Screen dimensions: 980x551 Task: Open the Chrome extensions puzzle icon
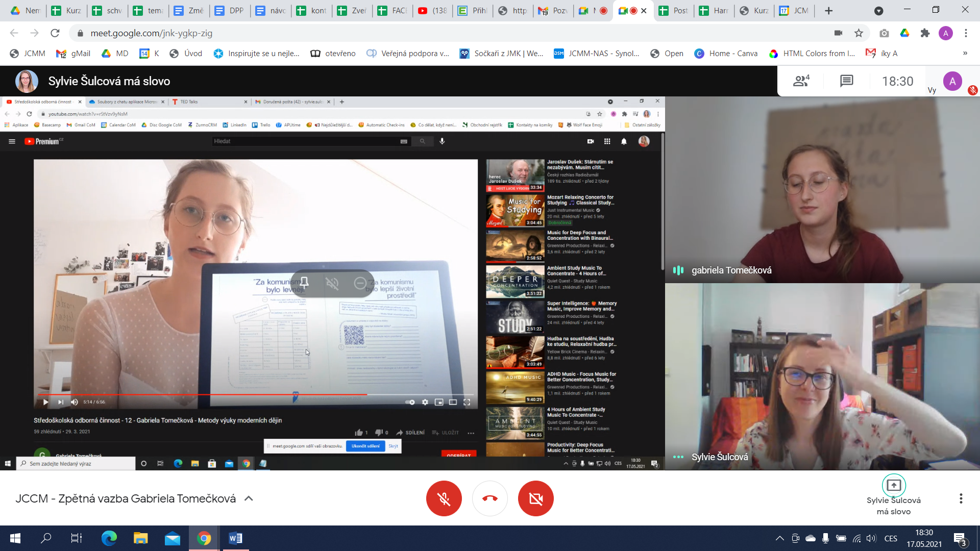tap(925, 33)
